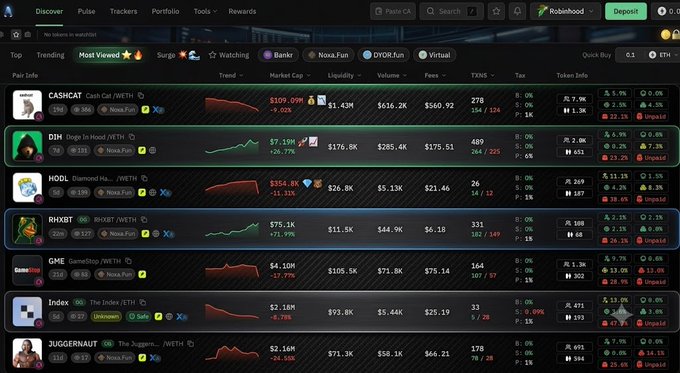This screenshot has height=373, width=680.
Task: Open the notifications bell icon
Action: point(517,11)
